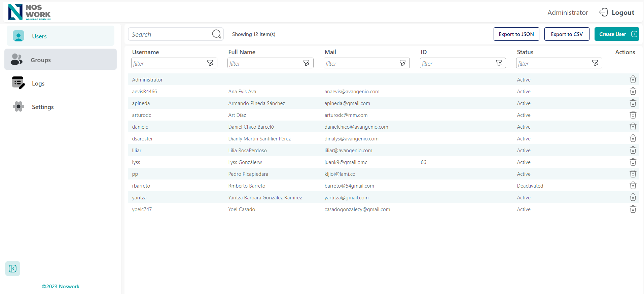Click the Deactivated status for rbarreto
The image size is (644, 294).
[530, 186]
